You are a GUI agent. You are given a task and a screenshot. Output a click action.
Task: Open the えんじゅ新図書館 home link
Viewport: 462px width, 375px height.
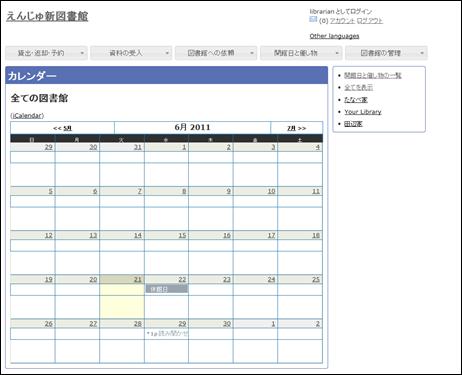click(47, 16)
